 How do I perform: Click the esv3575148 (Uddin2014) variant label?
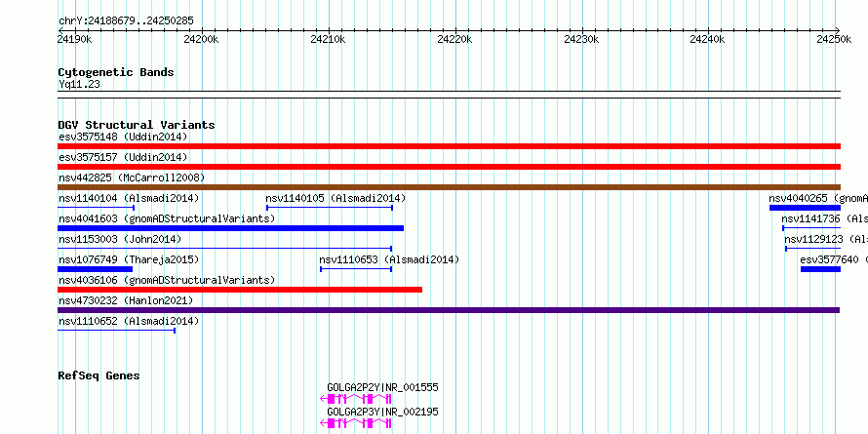[x=123, y=137]
